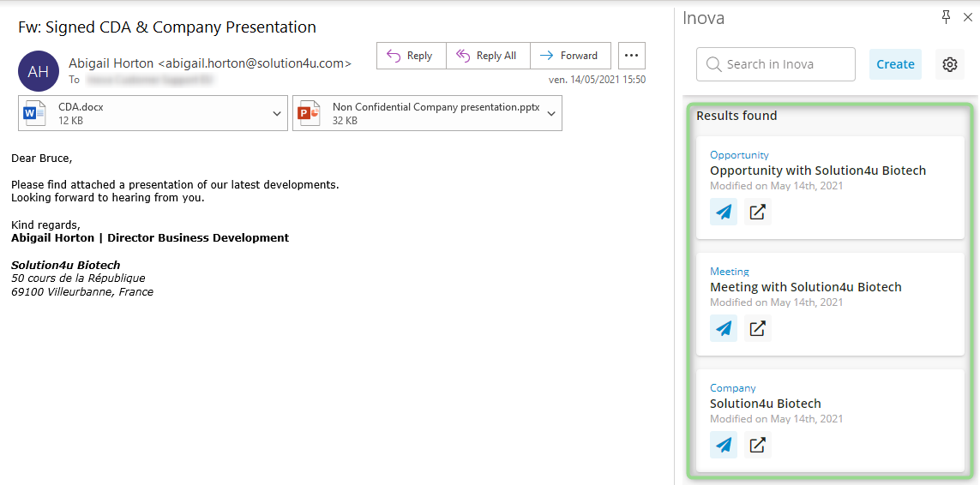The width and height of the screenshot is (980, 485).
Task: Click address line '69100 Villeurbanne, France'
Action: pos(81,291)
